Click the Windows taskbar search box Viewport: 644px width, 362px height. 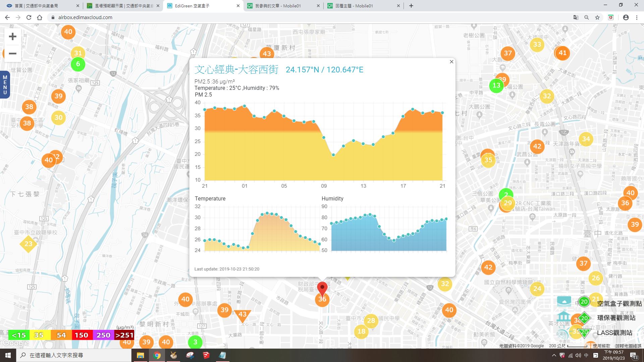pyautogui.click(x=74, y=355)
